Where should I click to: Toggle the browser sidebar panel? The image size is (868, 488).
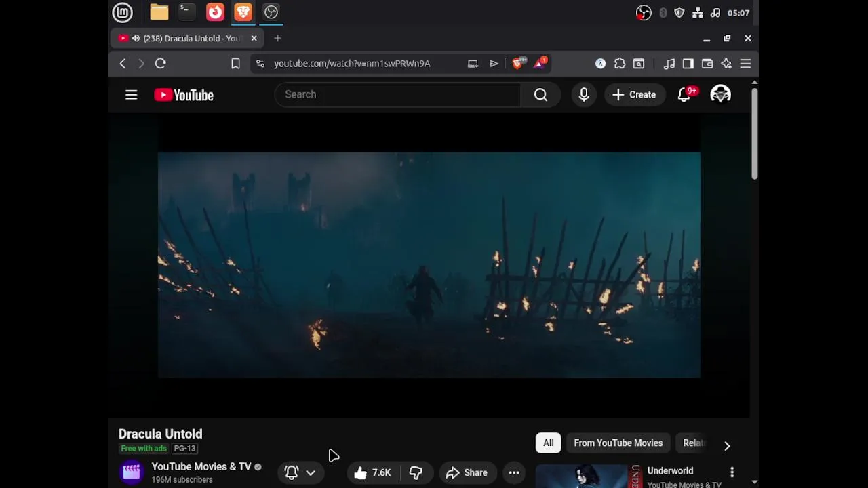point(688,64)
